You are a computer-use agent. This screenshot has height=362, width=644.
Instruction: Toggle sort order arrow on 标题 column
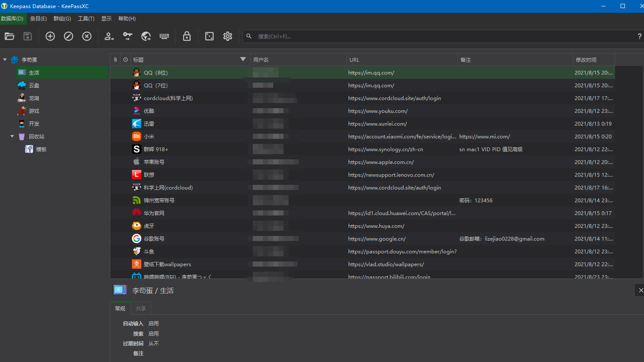point(243,59)
